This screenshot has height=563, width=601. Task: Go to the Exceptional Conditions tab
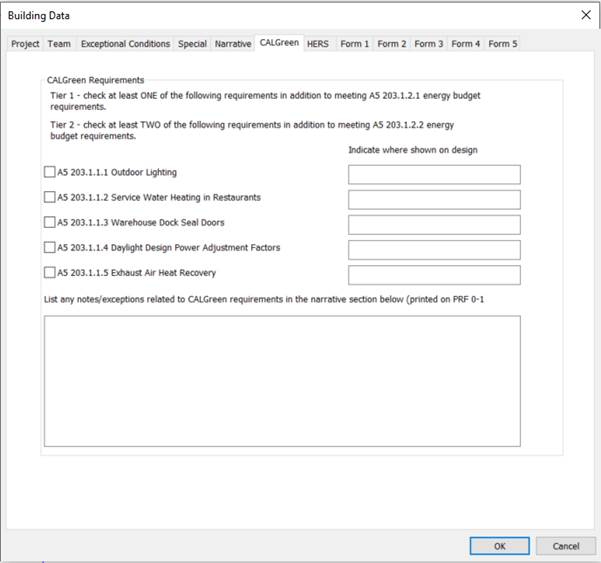tap(125, 44)
